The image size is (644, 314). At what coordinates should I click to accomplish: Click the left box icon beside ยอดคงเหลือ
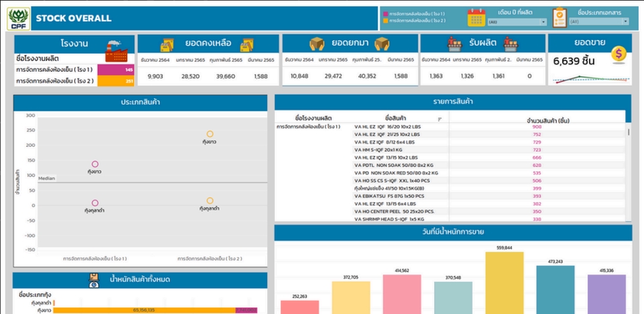click(167, 44)
